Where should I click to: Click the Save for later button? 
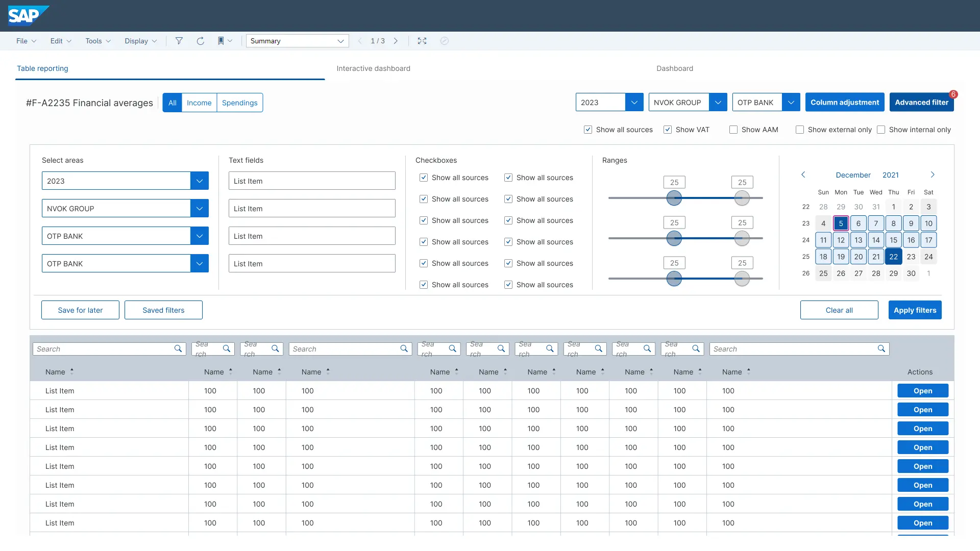point(80,310)
